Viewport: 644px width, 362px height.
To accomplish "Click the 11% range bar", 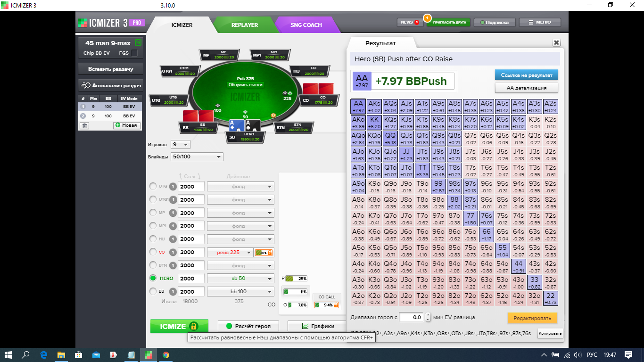I will (x=295, y=292).
